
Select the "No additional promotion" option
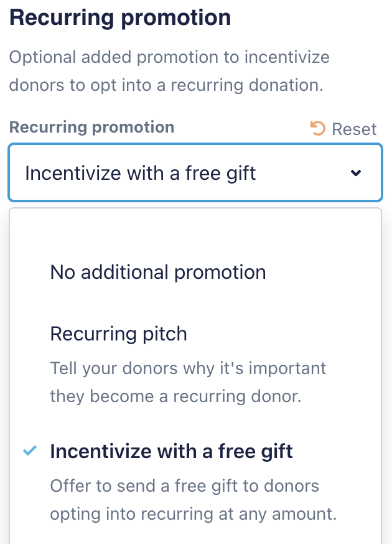point(158,272)
